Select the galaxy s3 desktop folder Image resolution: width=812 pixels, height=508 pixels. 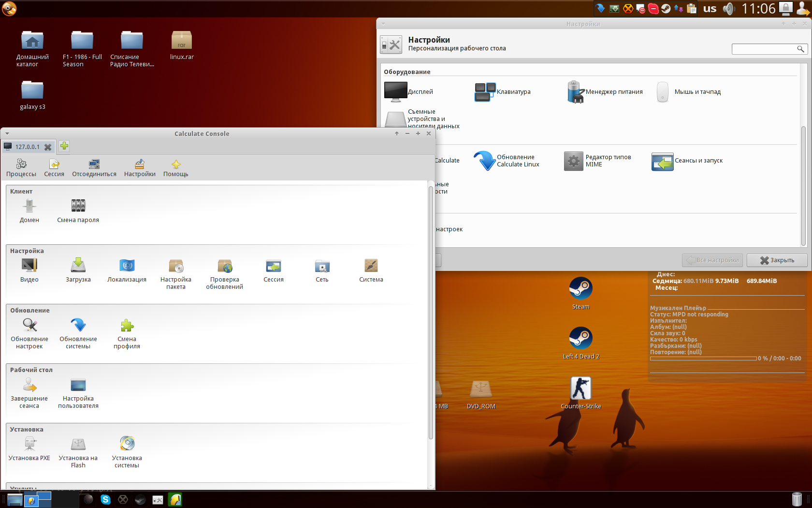coord(32,95)
